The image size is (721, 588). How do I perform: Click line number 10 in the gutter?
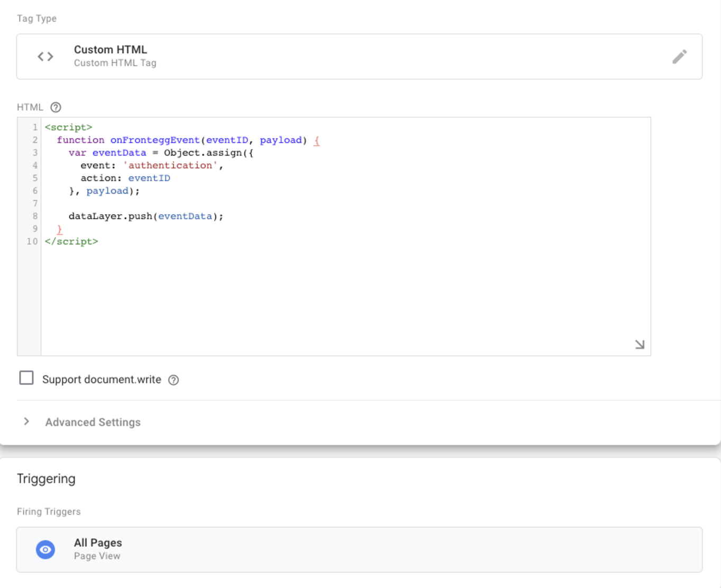click(x=32, y=242)
